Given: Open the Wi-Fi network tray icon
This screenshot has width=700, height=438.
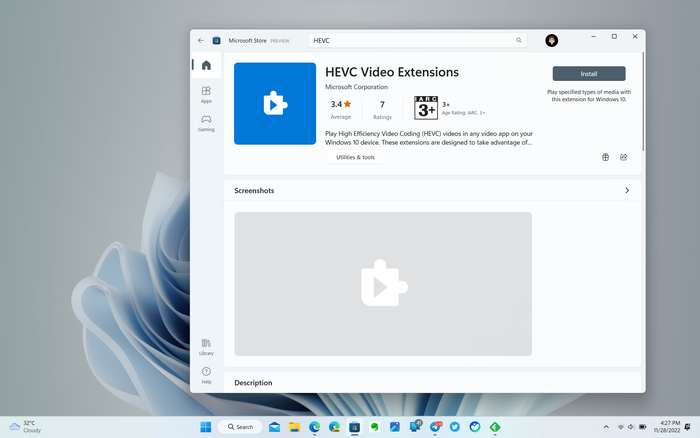Looking at the screenshot, I should click(x=621, y=427).
